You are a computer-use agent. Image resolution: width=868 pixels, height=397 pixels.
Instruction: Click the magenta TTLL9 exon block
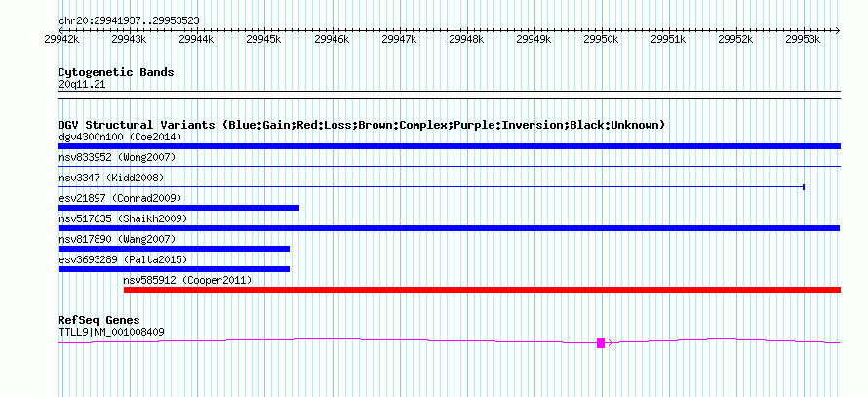601,343
